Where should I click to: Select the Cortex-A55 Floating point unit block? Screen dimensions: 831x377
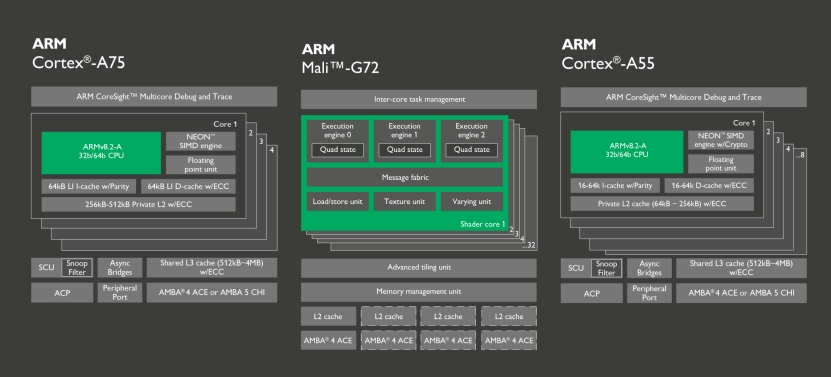pyautogui.click(x=721, y=164)
